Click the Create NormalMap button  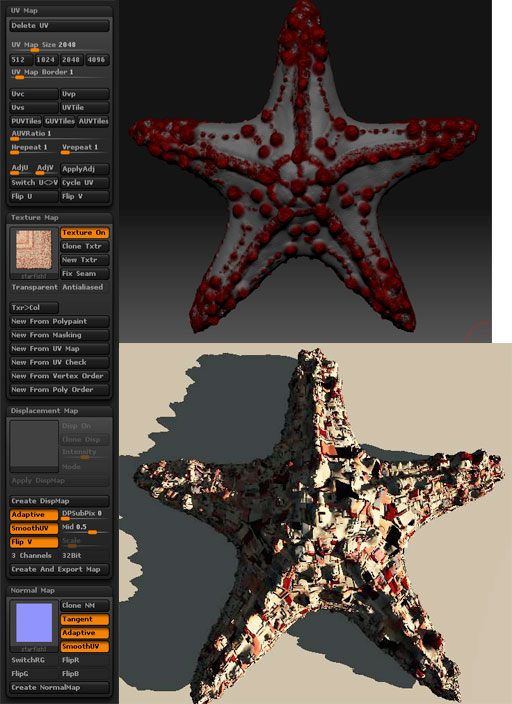pyautogui.click(x=59, y=687)
